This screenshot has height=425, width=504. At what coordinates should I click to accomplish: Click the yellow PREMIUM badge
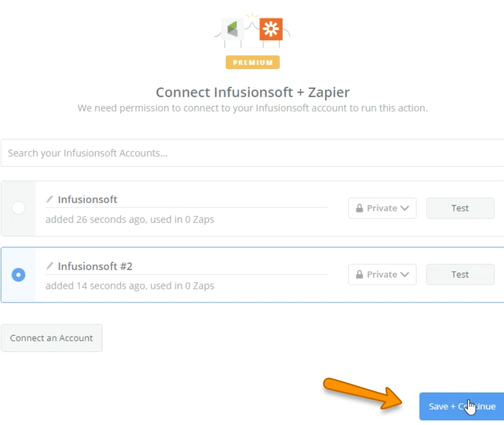click(x=253, y=62)
